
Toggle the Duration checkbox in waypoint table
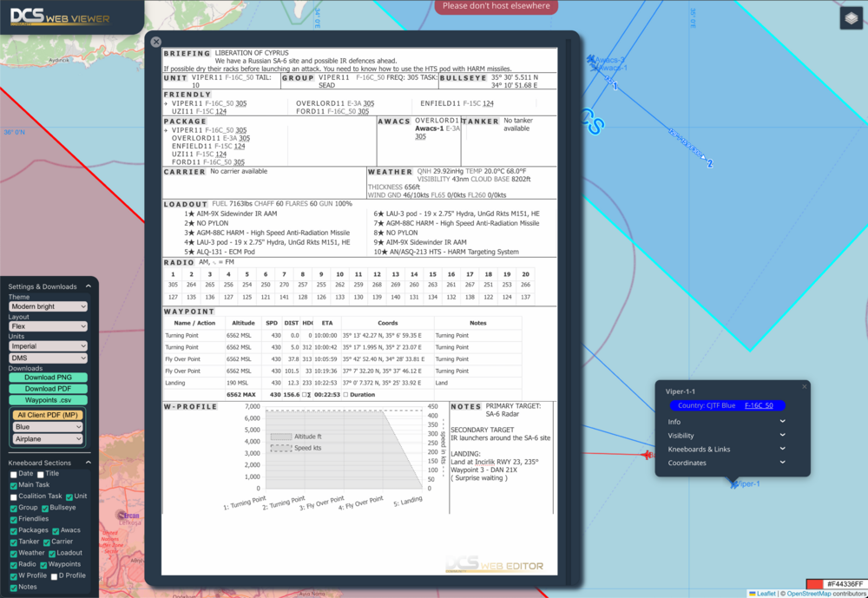point(345,395)
